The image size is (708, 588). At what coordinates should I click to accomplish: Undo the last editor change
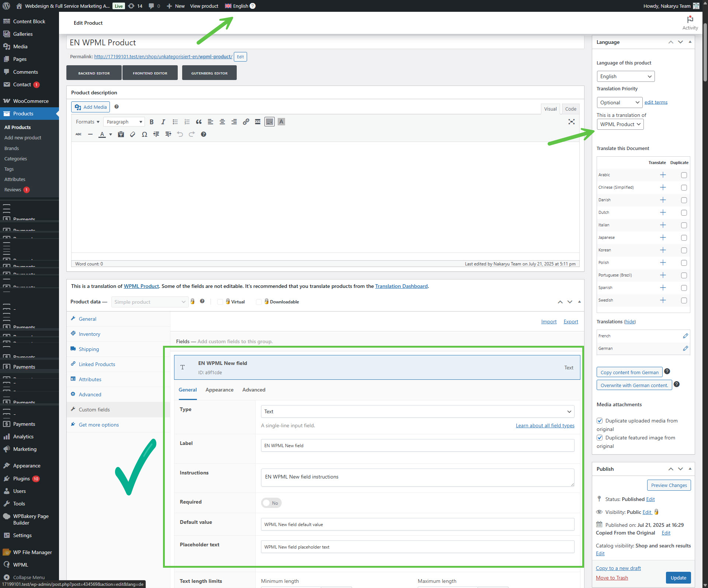click(x=180, y=134)
